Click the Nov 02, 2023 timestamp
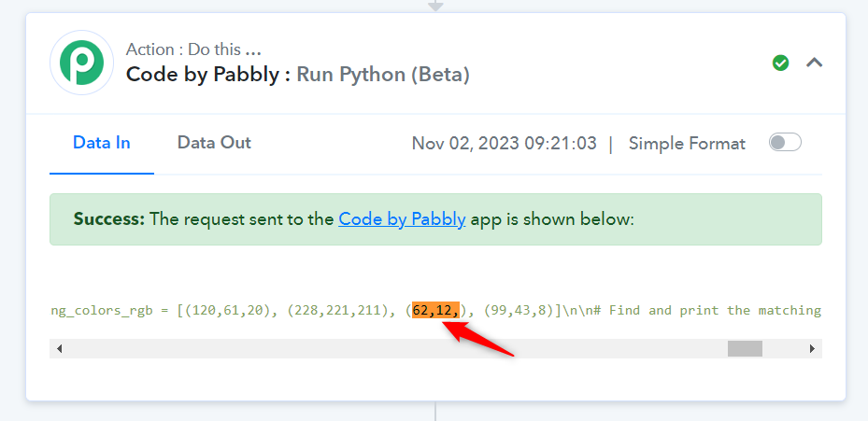 505,143
